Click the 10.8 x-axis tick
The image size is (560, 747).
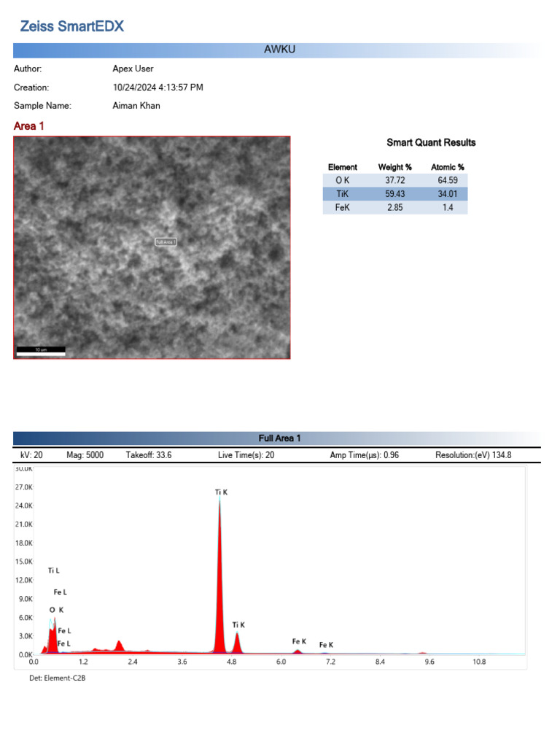[479, 662]
